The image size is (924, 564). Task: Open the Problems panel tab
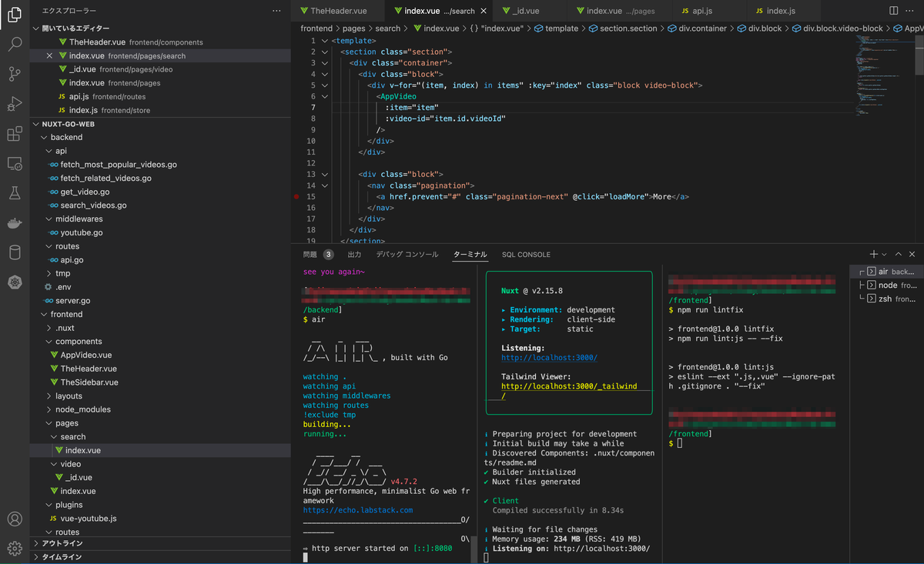318,255
